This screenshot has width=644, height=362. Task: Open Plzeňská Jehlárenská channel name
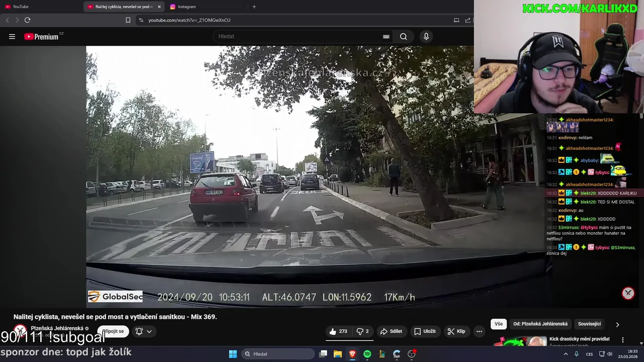click(57, 328)
